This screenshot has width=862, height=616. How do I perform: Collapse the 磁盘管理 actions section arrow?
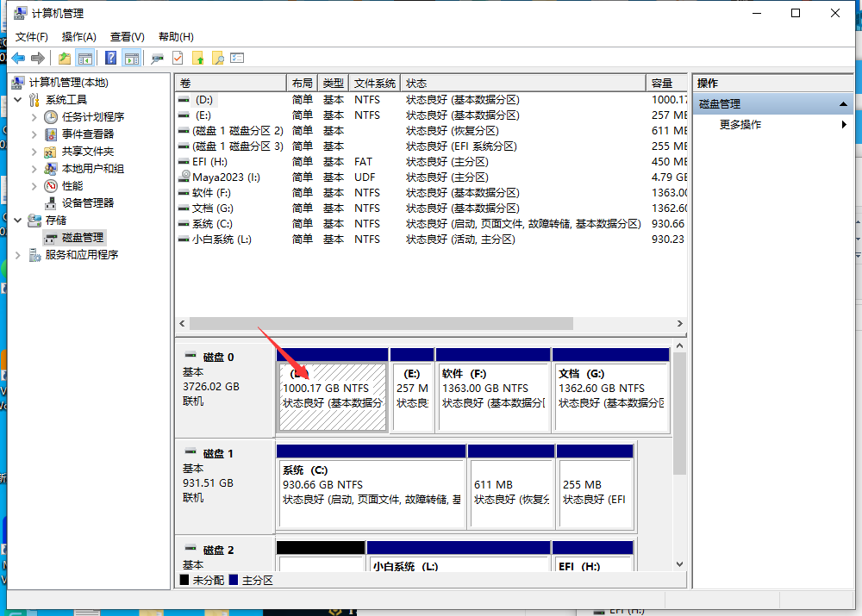coord(844,104)
